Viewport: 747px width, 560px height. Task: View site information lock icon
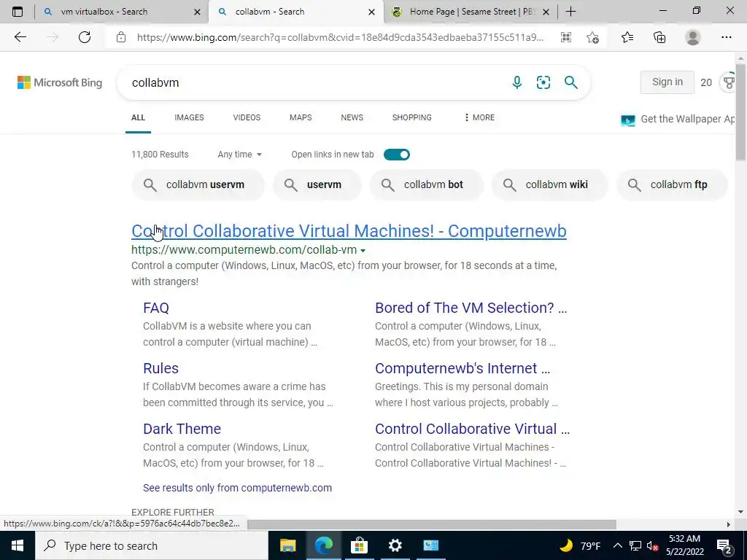(121, 37)
